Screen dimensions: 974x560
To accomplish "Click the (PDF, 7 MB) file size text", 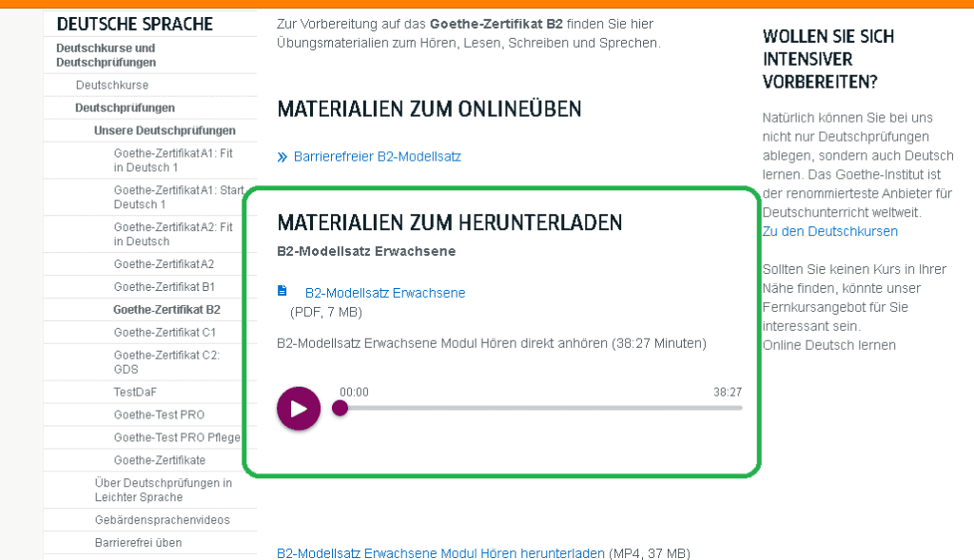I will [x=326, y=312].
